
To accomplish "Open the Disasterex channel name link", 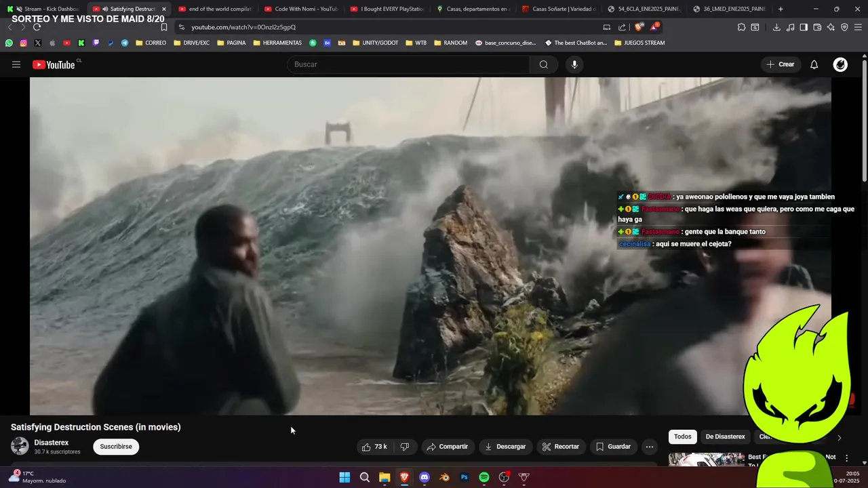I will [x=52, y=443].
